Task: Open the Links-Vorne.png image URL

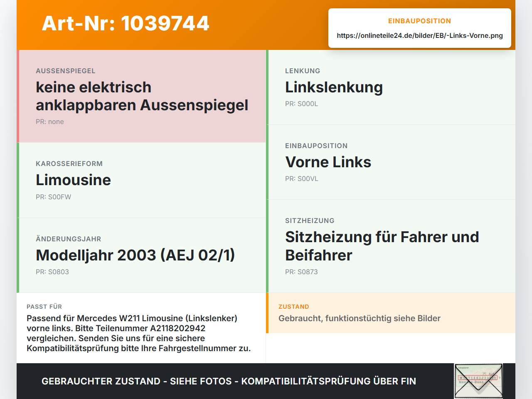Action: 420,35
